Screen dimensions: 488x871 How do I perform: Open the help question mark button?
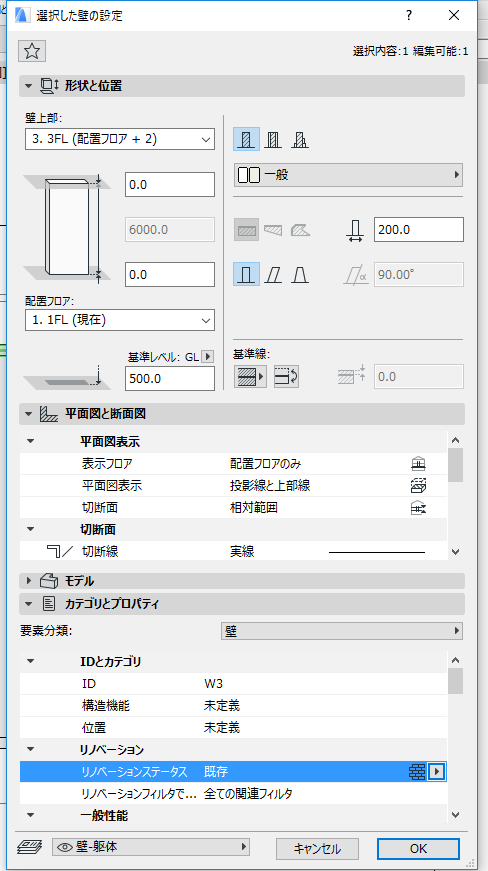pyautogui.click(x=409, y=16)
